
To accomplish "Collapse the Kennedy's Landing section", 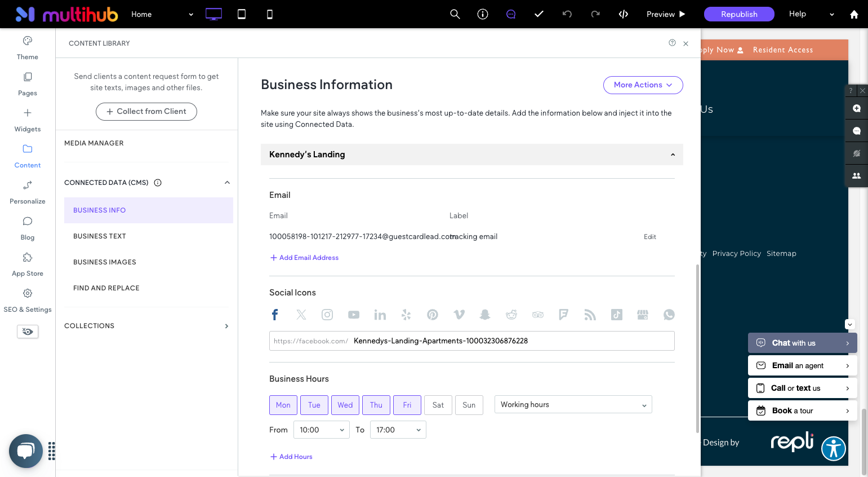I will pos(472,154).
